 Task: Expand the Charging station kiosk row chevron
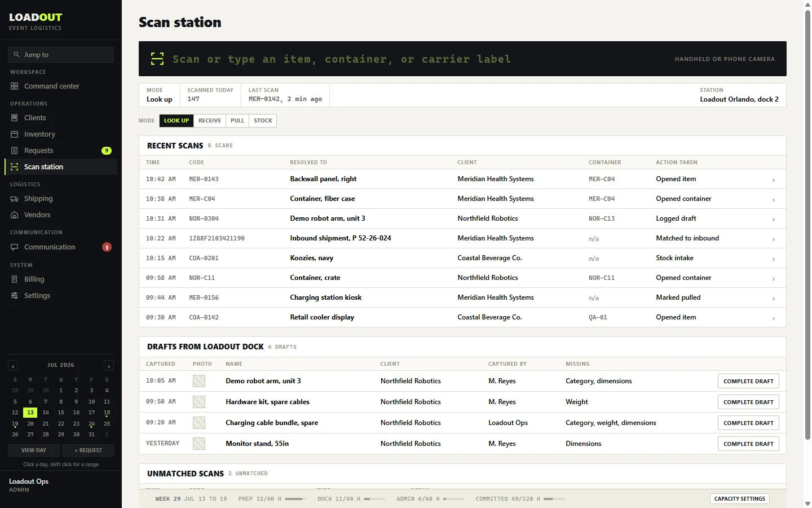coord(773,299)
